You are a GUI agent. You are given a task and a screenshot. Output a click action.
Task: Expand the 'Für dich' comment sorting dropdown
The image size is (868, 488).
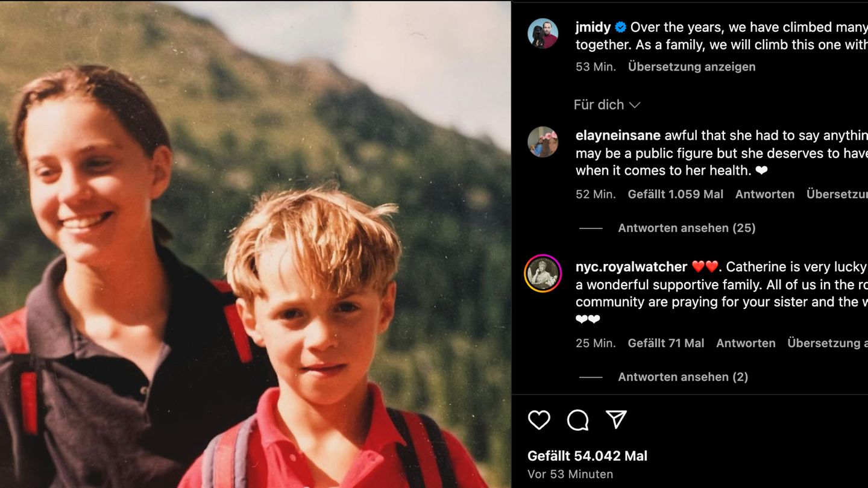(x=606, y=105)
